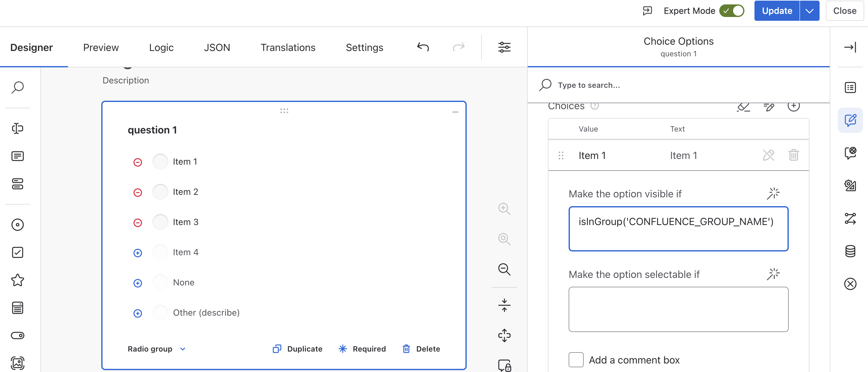Delete Item 1 choice using the trash icon
The width and height of the screenshot is (868, 372).
point(794,155)
